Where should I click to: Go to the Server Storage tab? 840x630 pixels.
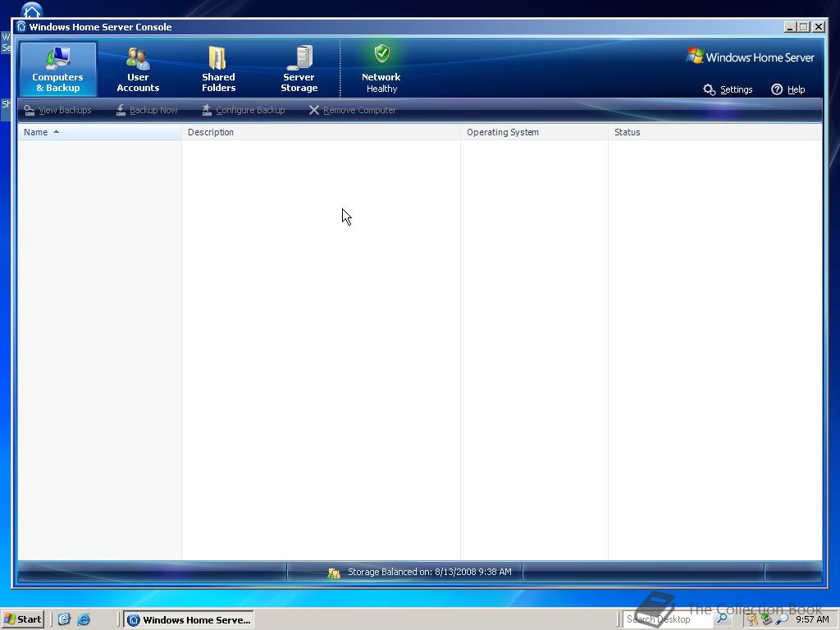coord(299,70)
